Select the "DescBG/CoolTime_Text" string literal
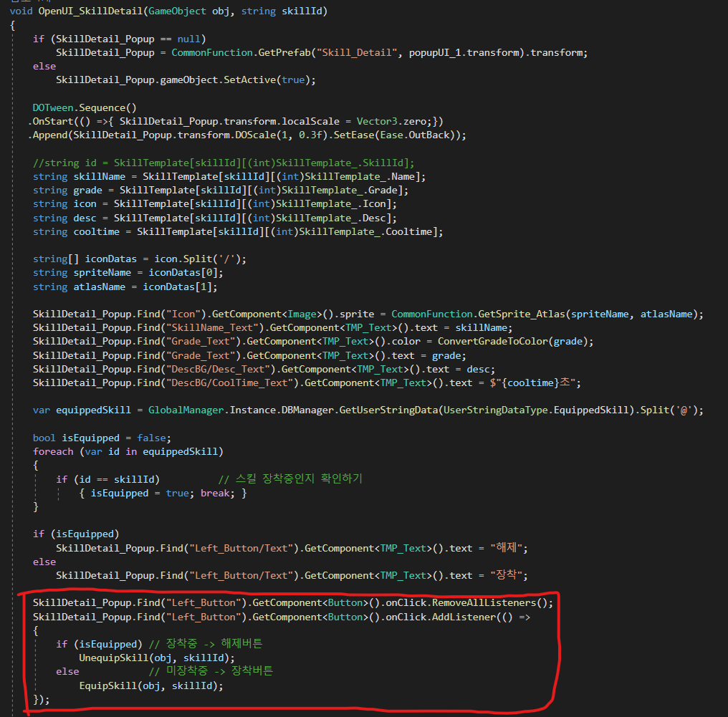The image size is (728, 717). (x=233, y=383)
